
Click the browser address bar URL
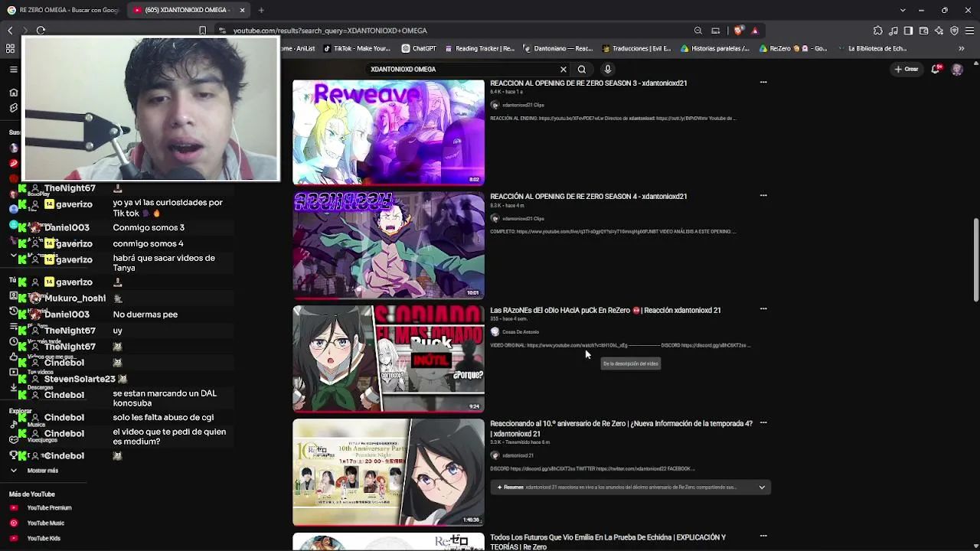(330, 31)
